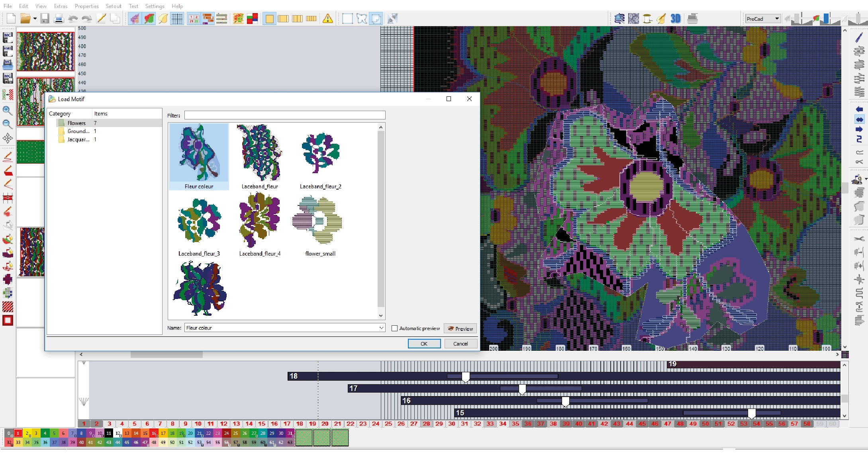Toggle the numbered colour cells view
This screenshot has width=868, height=475.
click(194, 18)
